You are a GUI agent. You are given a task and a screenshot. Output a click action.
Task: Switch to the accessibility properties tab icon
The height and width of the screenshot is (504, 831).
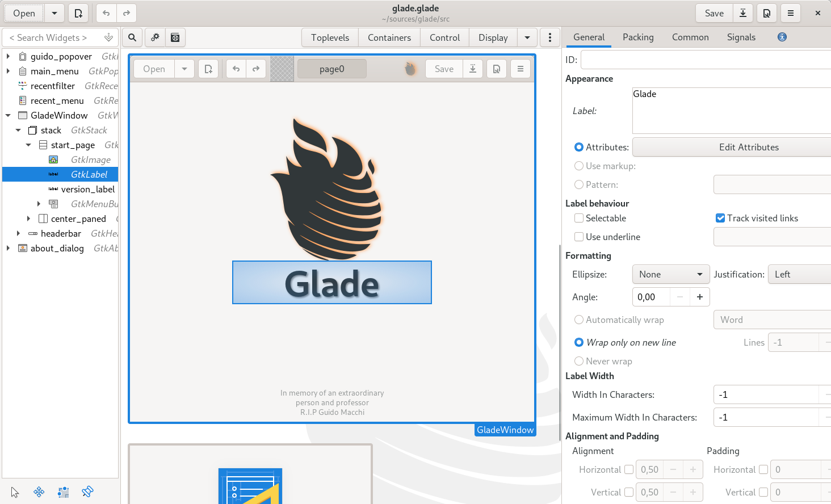coord(782,37)
